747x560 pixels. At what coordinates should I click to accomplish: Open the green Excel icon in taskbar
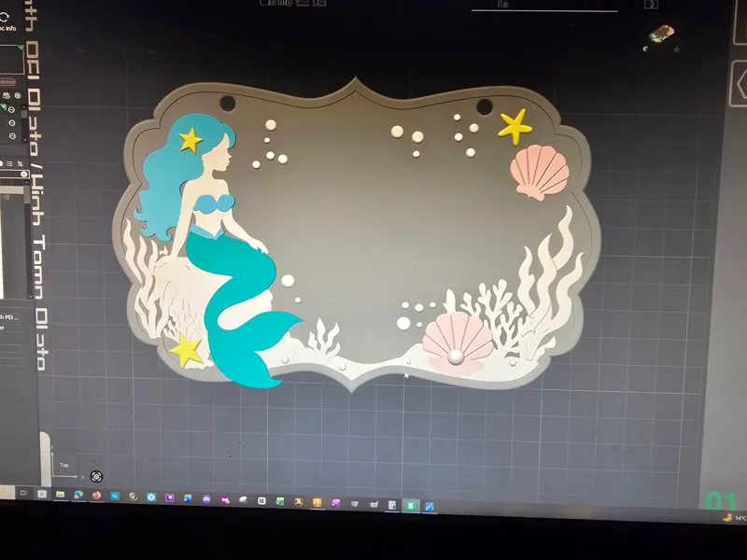click(x=280, y=501)
